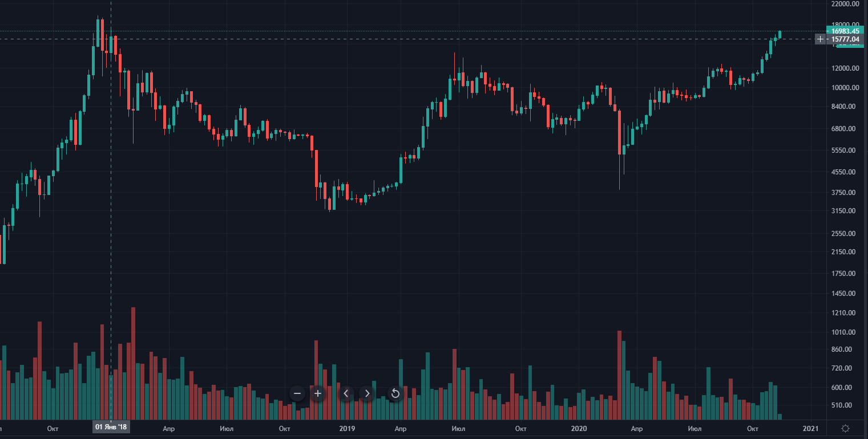Click the crosshair plus icon near the price
The height and width of the screenshot is (439, 868).
[x=820, y=39]
